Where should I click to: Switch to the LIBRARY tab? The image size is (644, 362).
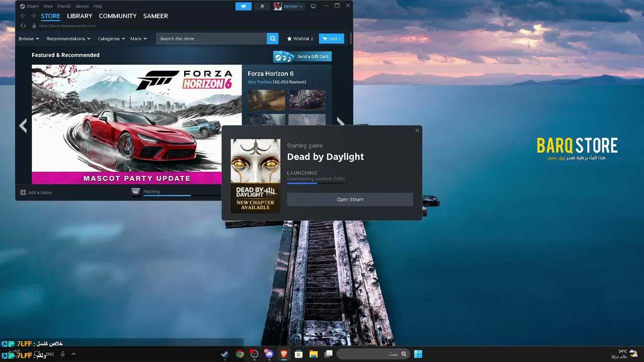coord(79,16)
